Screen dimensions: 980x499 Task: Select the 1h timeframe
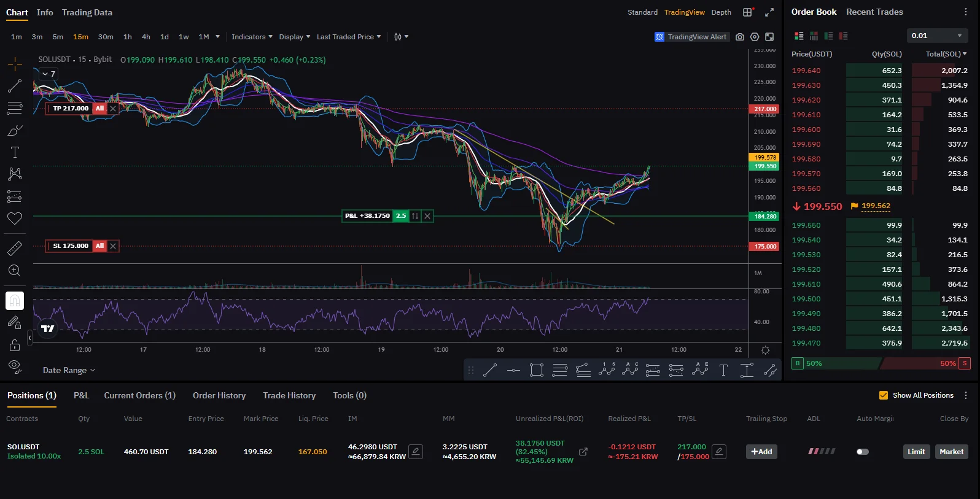(x=128, y=37)
